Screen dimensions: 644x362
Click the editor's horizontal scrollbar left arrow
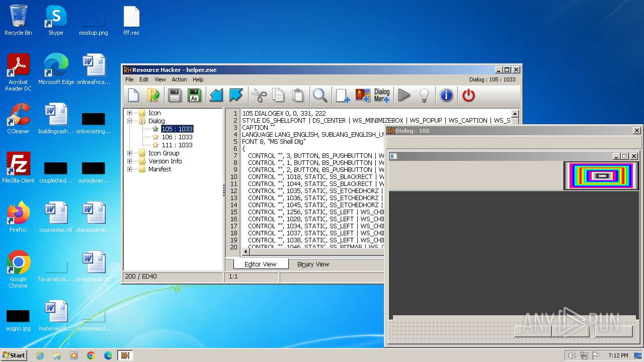(246, 251)
